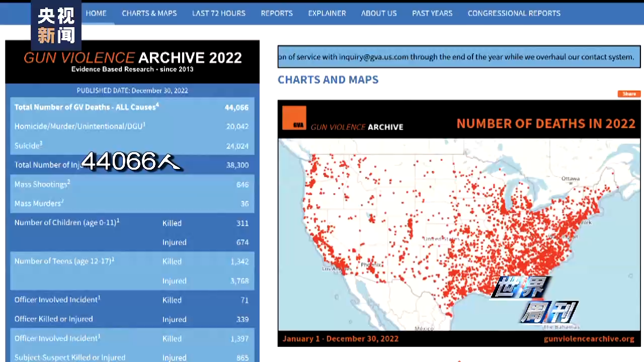Open the LAST 72 HOURS page
The height and width of the screenshot is (362, 644).
pyautogui.click(x=218, y=13)
